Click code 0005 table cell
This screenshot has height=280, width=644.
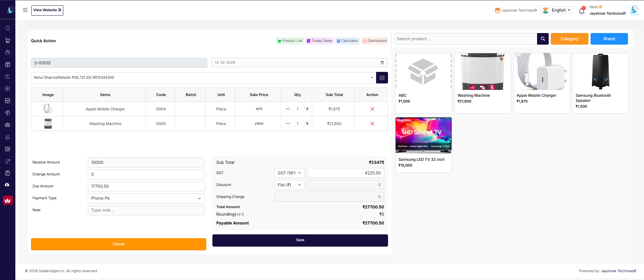[161, 124]
